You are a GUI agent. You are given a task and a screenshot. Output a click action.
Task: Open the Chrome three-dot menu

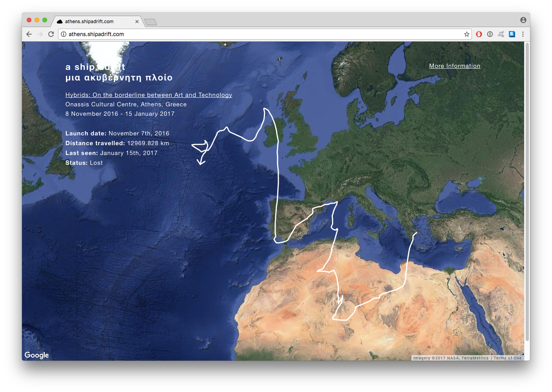[523, 34]
